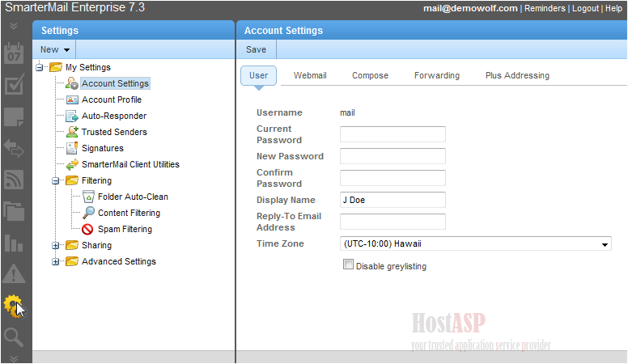Open the warning triangle icon in the sidebar

tap(14, 274)
